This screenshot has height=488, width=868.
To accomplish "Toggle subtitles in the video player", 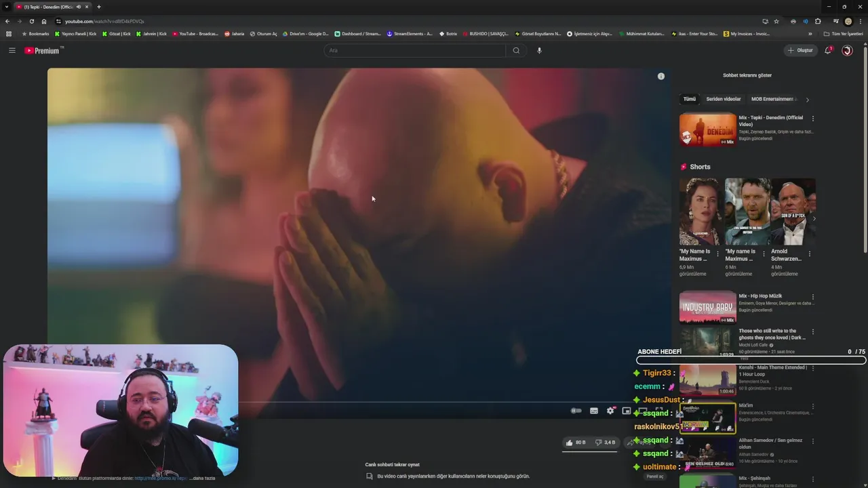I will tap(594, 411).
